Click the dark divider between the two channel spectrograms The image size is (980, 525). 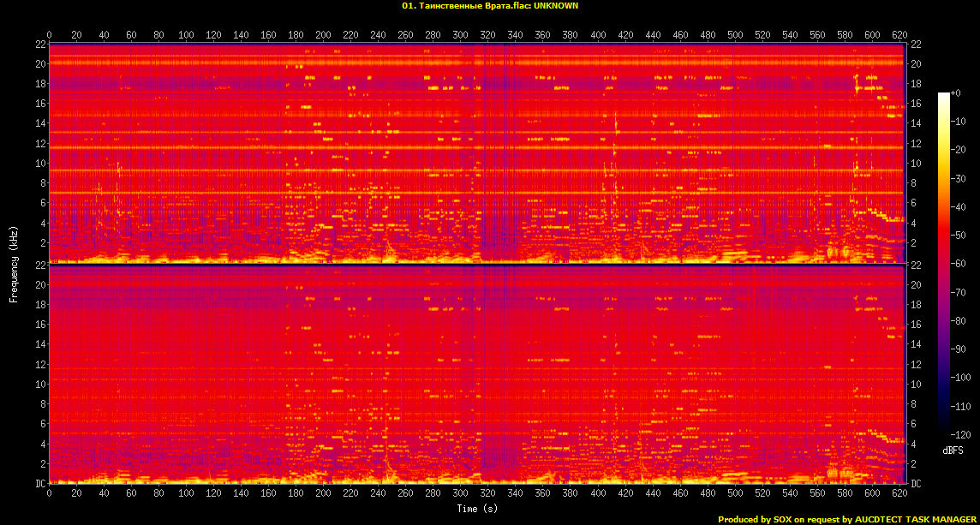pyautogui.click(x=477, y=264)
